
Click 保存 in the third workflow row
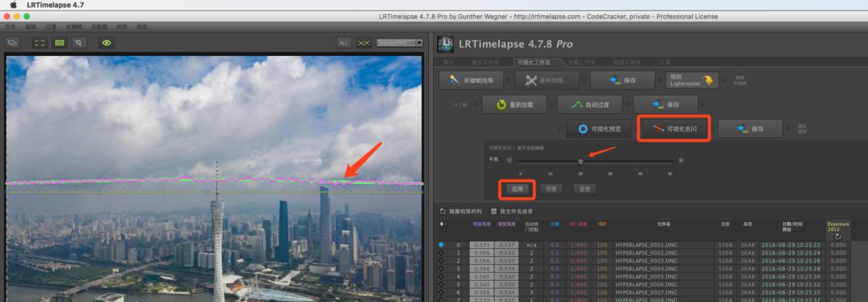tap(750, 129)
